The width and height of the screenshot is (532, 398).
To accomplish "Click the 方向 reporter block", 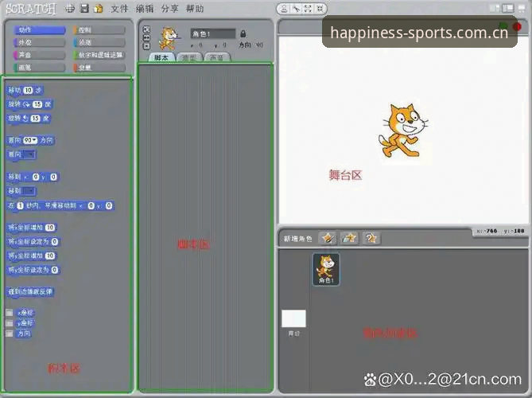I will (23, 334).
